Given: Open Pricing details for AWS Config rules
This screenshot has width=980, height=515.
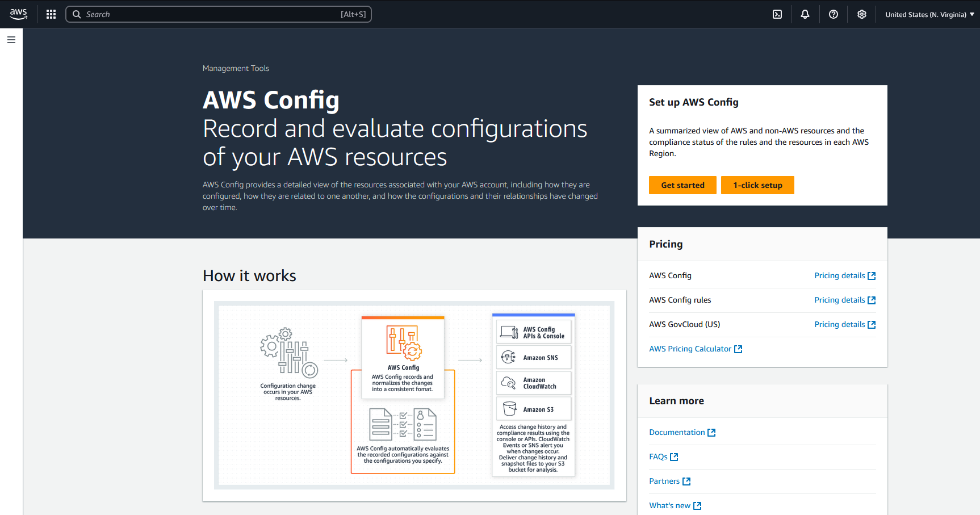Looking at the screenshot, I should coord(845,300).
